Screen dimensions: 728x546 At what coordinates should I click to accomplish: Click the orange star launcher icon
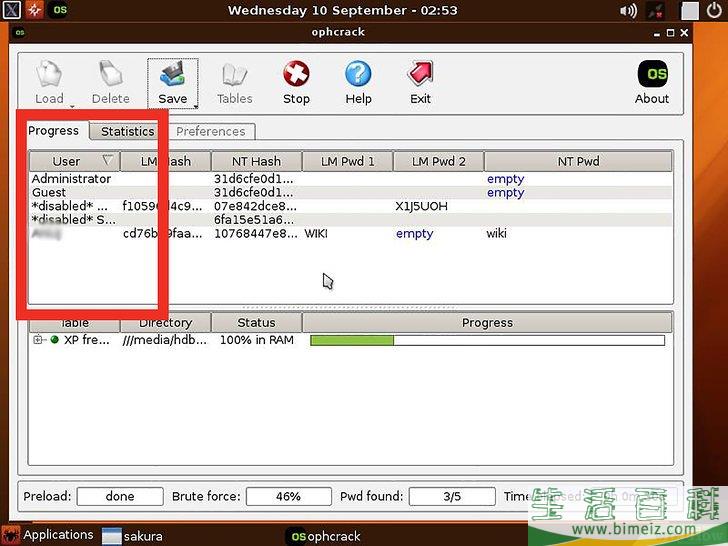click(34, 10)
